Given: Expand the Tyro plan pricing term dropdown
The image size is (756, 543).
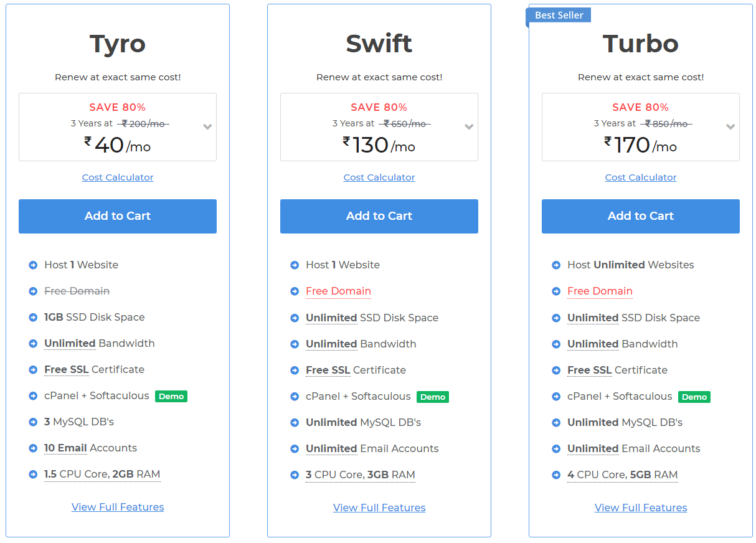Looking at the screenshot, I should click(207, 127).
